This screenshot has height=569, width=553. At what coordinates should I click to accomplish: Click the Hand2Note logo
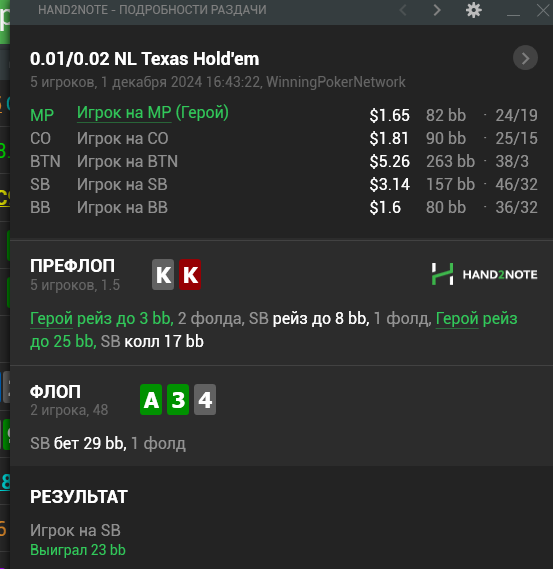point(484,274)
